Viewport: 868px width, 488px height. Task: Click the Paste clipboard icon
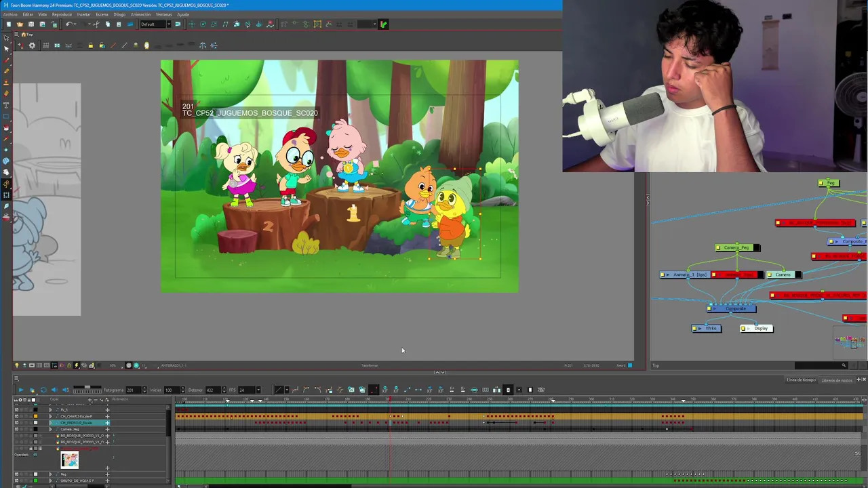119,24
